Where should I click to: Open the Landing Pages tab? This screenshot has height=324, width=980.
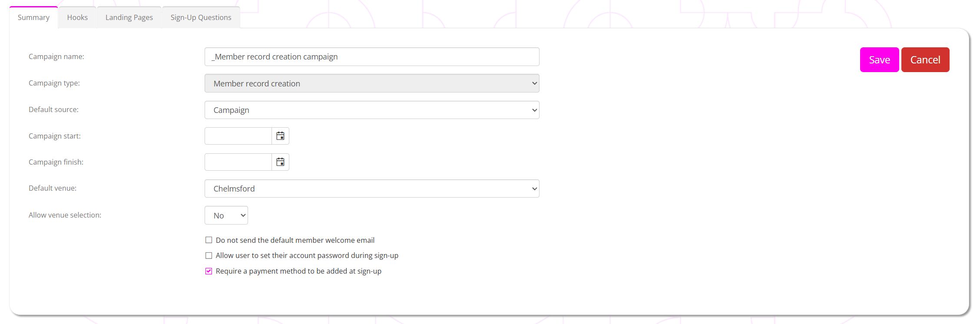pos(129,17)
